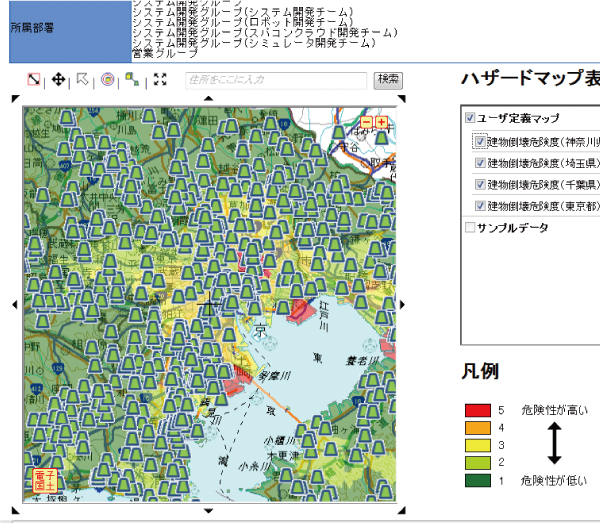600x523 pixels.
Task: Focus the address input field 住所をここに入力
Action: [276, 80]
